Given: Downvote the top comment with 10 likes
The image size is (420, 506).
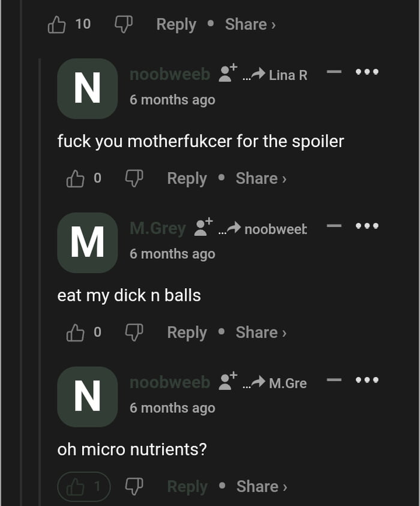Looking at the screenshot, I should click(x=123, y=25).
